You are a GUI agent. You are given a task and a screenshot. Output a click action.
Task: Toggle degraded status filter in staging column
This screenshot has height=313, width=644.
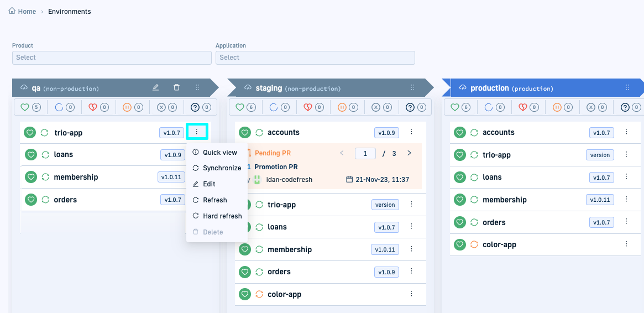[x=312, y=107]
